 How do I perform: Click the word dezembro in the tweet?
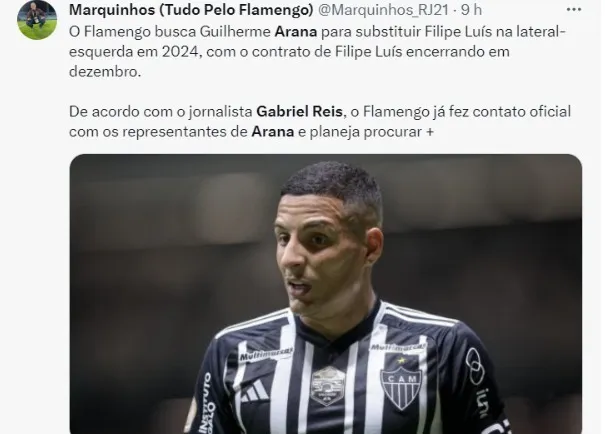tap(103, 71)
